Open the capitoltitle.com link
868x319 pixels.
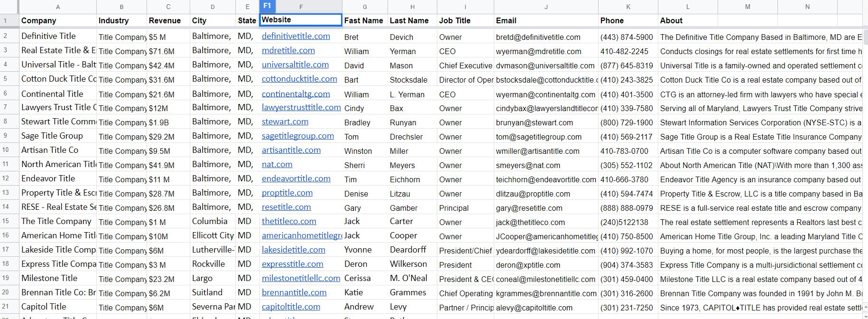click(x=291, y=307)
